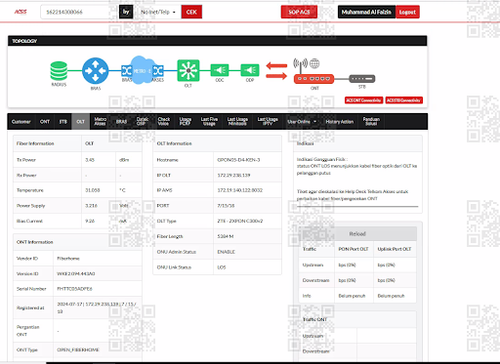The image size is (500, 364).
Task: Click the blue BRAS router icon
Action: pyautogui.click(x=95, y=71)
